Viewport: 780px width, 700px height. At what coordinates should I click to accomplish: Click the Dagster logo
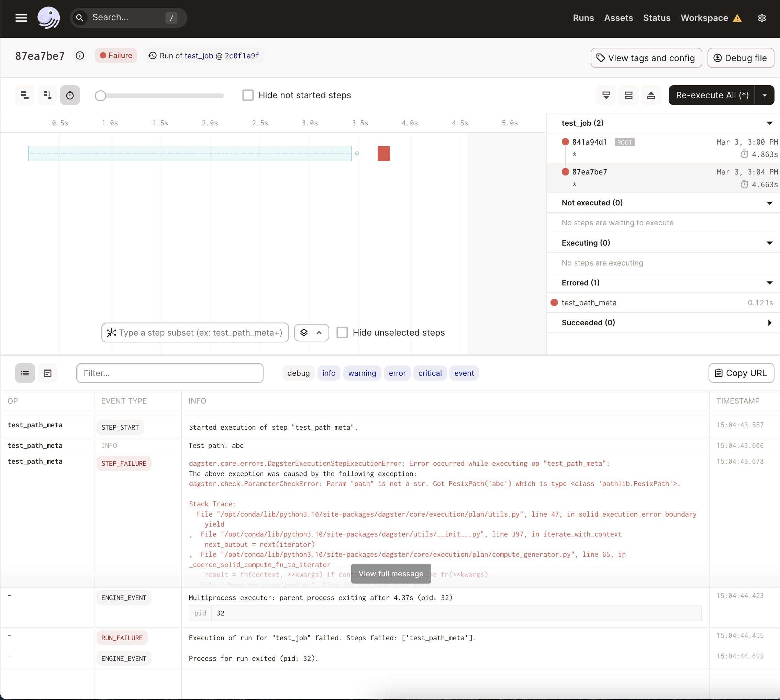(48, 18)
